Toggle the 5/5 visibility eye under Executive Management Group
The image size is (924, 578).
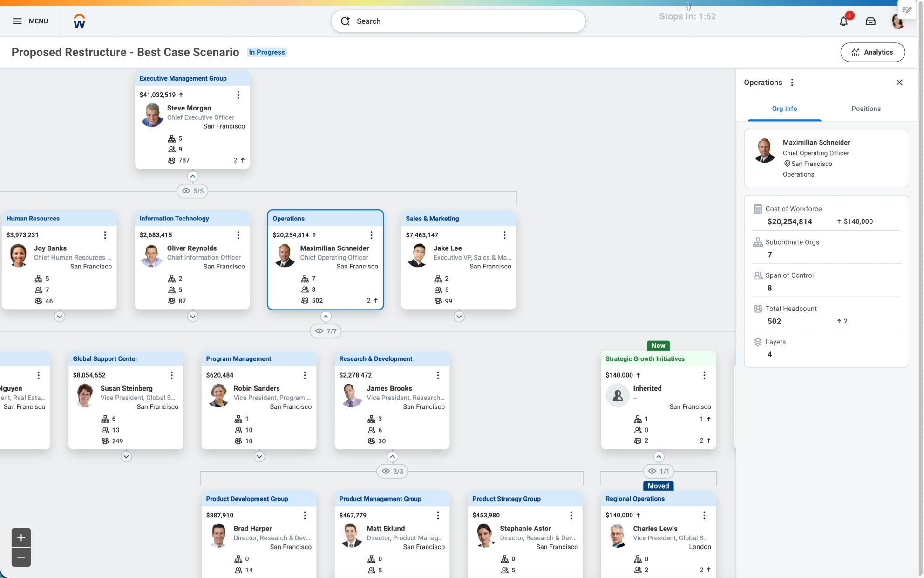click(x=192, y=191)
